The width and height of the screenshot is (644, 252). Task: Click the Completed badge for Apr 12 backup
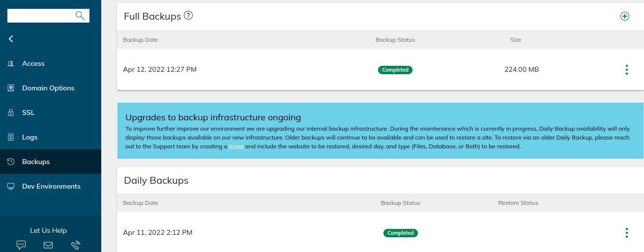[395, 70]
